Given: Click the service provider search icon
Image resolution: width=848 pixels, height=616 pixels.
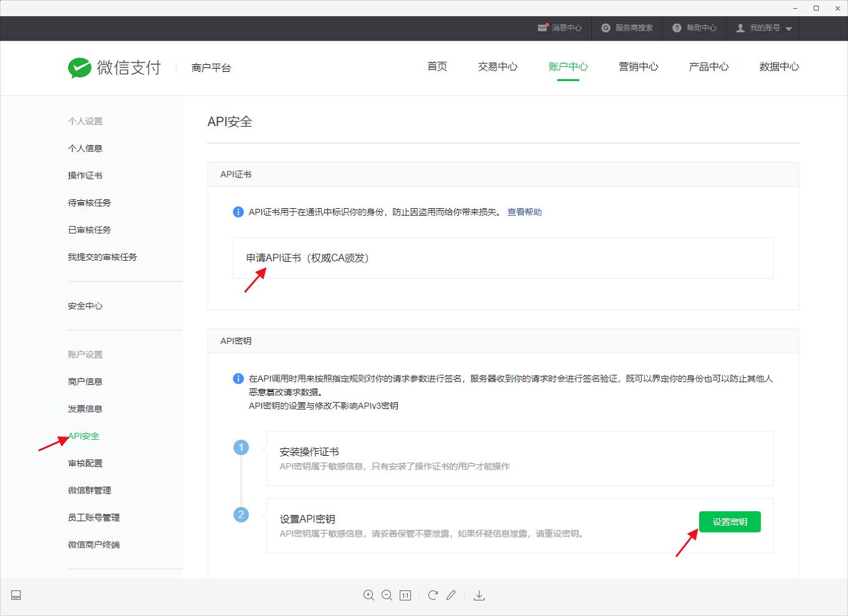Looking at the screenshot, I should click(x=605, y=28).
